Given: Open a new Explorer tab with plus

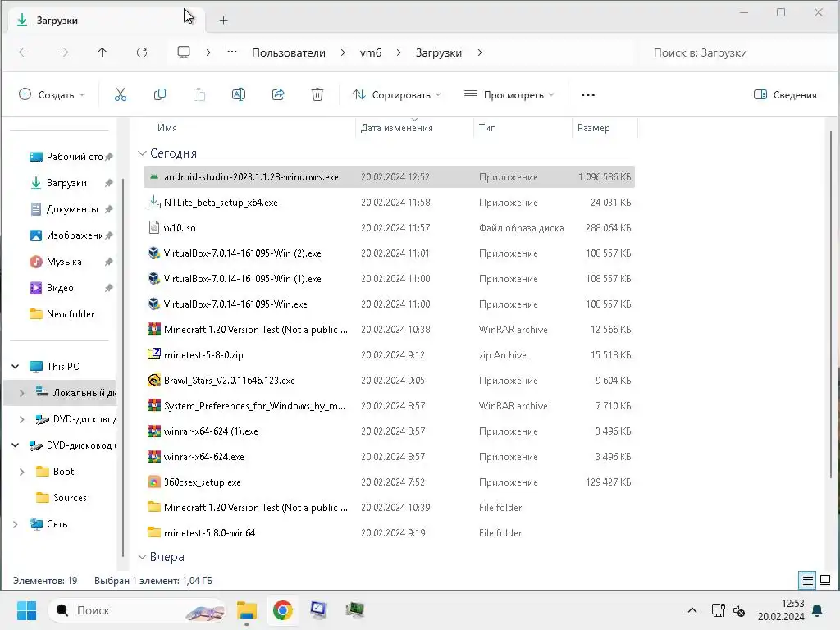Looking at the screenshot, I should point(223,21).
